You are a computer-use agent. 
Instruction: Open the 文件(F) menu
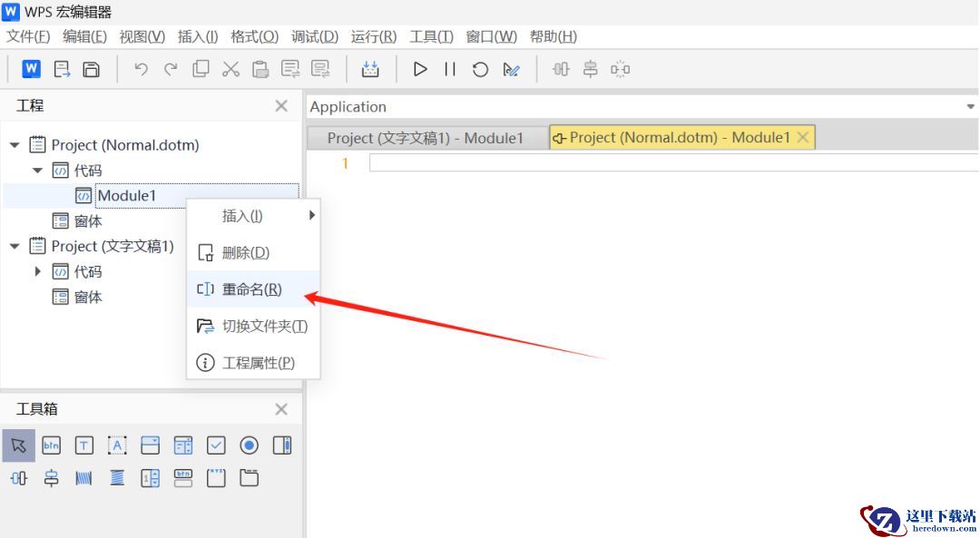click(27, 37)
